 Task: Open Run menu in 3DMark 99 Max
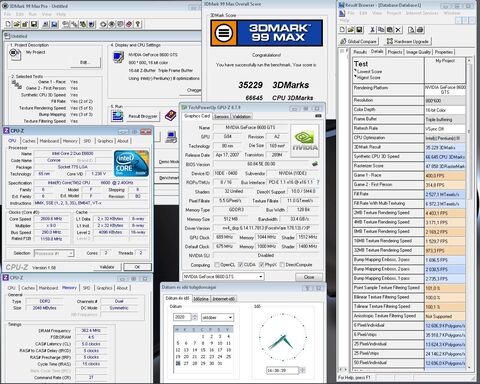[x=33, y=14]
